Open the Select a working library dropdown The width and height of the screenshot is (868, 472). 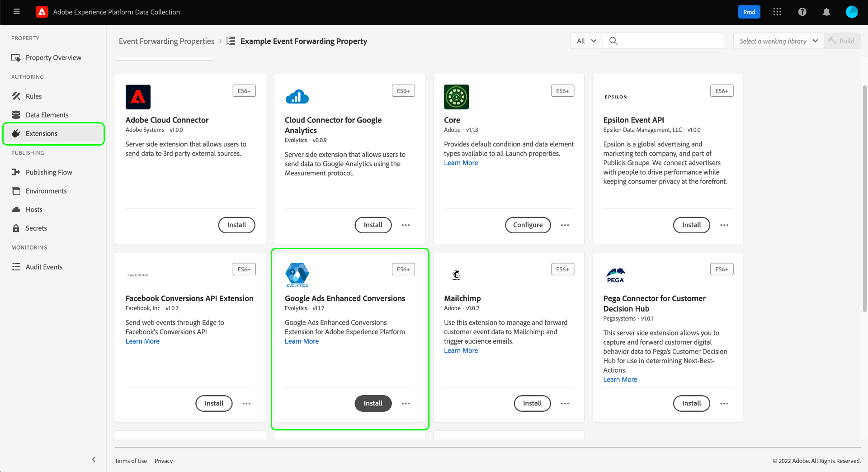778,41
